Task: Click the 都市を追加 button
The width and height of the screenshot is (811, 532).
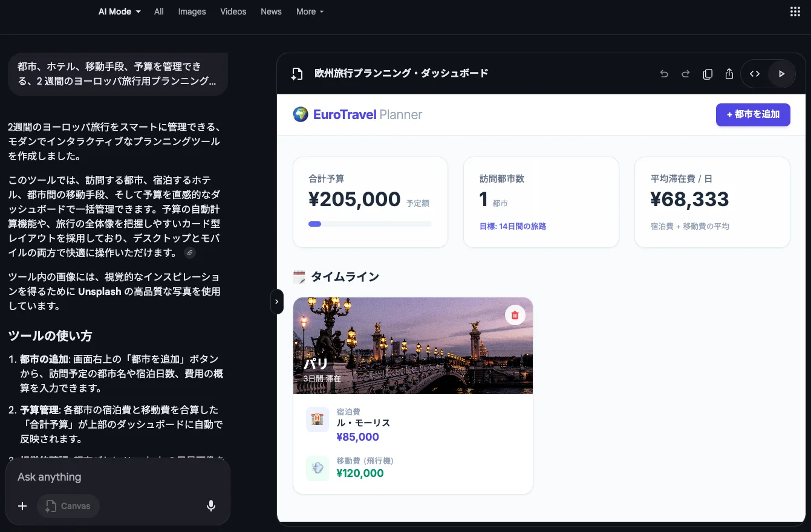Action: (753, 114)
